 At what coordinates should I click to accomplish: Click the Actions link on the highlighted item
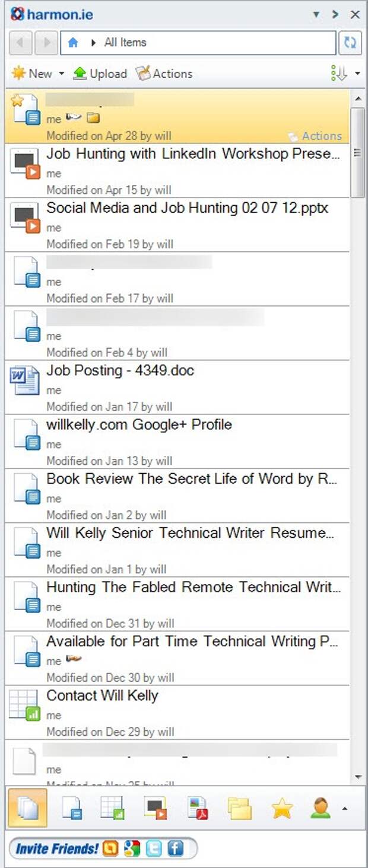tap(322, 136)
